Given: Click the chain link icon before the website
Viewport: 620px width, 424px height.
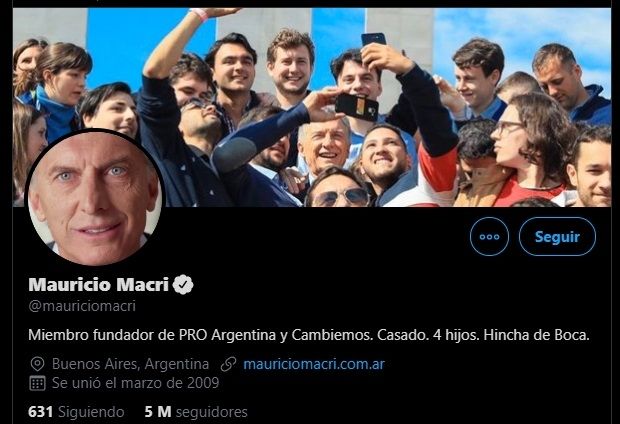Looking at the screenshot, I should point(229,364).
